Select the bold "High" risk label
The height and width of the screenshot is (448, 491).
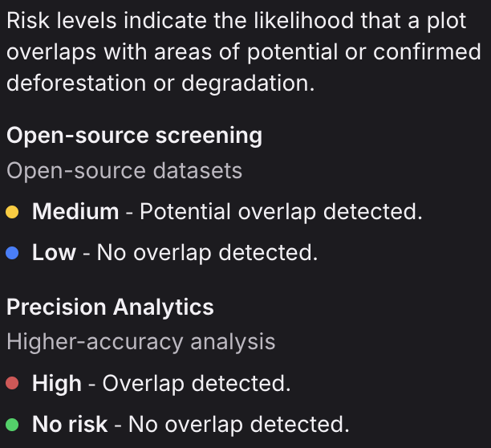pos(57,383)
